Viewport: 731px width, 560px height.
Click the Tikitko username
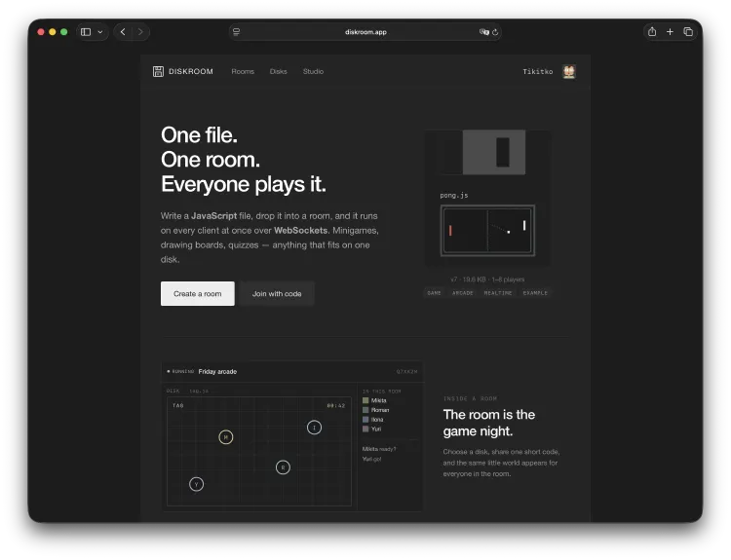pos(537,71)
